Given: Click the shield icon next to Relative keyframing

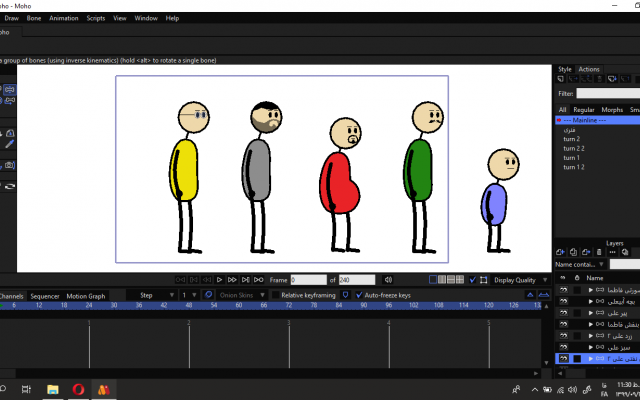Looking at the screenshot, I should [x=345, y=295].
